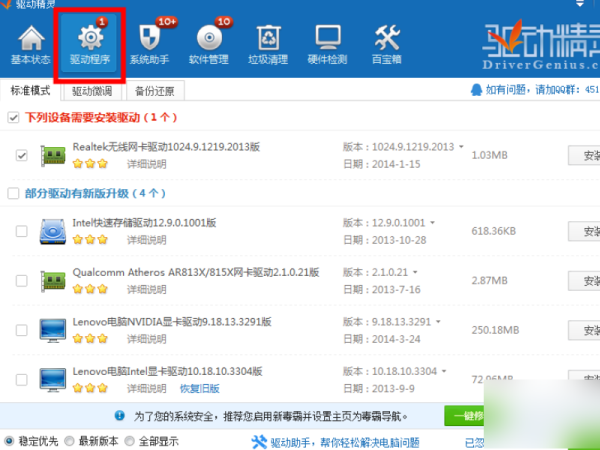Check the Intel快速存储驱动 checkbox
The image size is (600, 450).
(22, 231)
